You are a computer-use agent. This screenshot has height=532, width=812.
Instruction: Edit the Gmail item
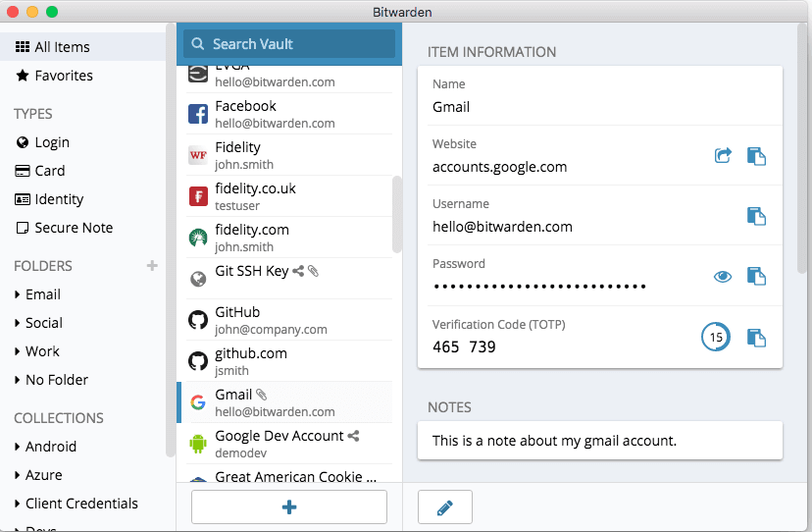point(445,506)
